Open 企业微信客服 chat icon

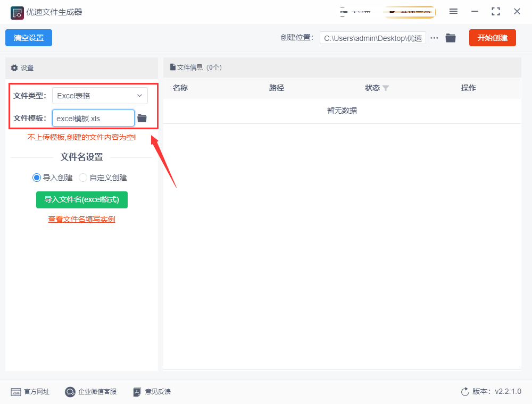70,392
